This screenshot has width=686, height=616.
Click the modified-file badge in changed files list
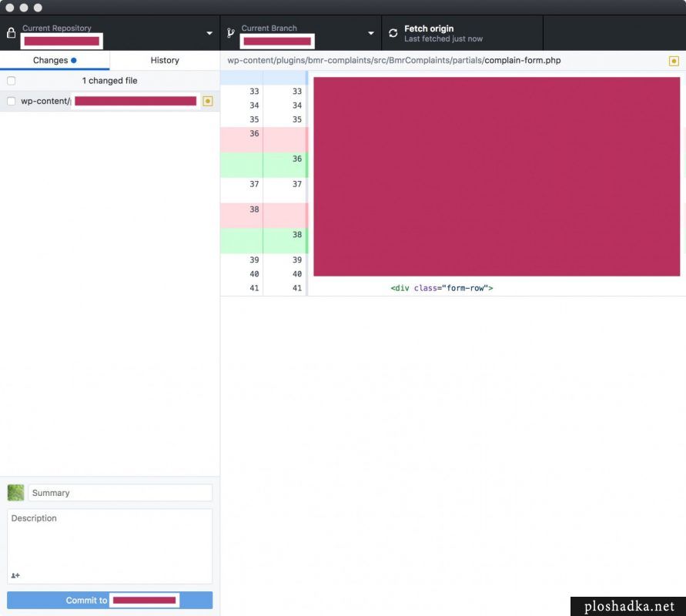(x=208, y=101)
